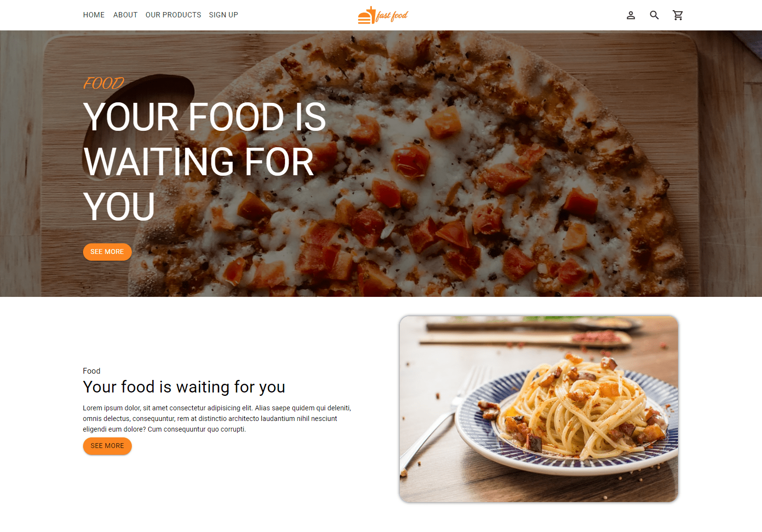762x532 pixels.
Task: Click the 'Your food is waiting for you' heading
Action: [184, 387]
